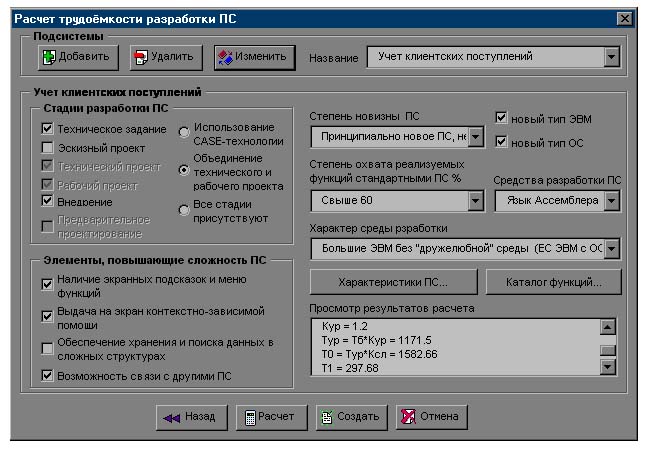The width and height of the screenshot is (651, 451).
Task: Click the Создать document button
Action: coord(350,416)
